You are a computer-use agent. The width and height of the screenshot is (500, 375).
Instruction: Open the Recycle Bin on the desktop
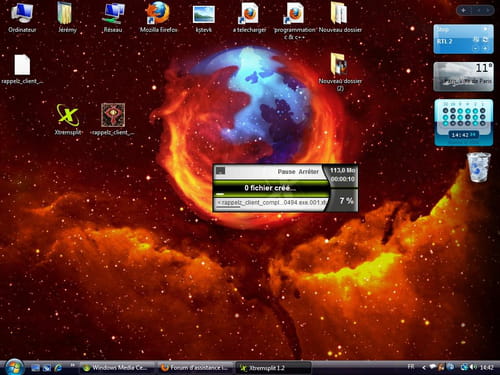click(479, 167)
